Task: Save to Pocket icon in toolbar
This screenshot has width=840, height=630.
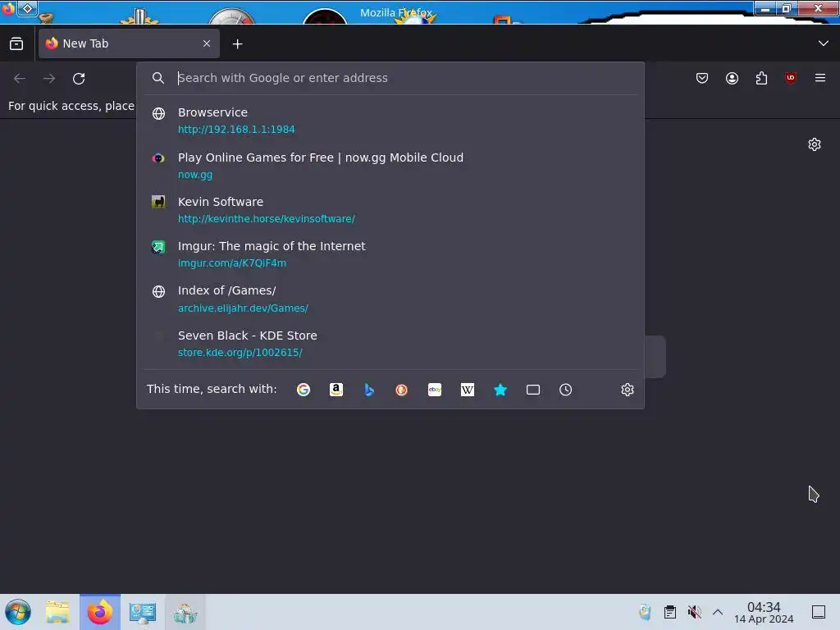Action: 702,78
